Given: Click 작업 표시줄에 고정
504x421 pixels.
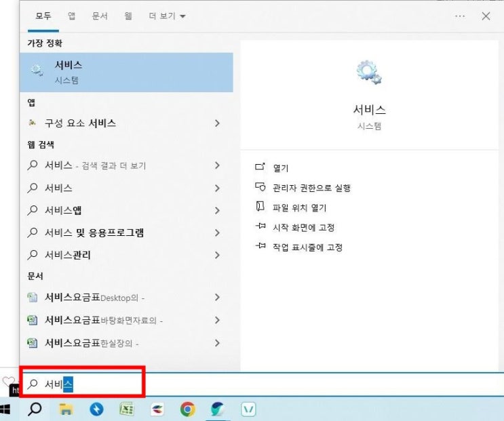Looking at the screenshot, I should pyautogui.click(x=307, y=247).
